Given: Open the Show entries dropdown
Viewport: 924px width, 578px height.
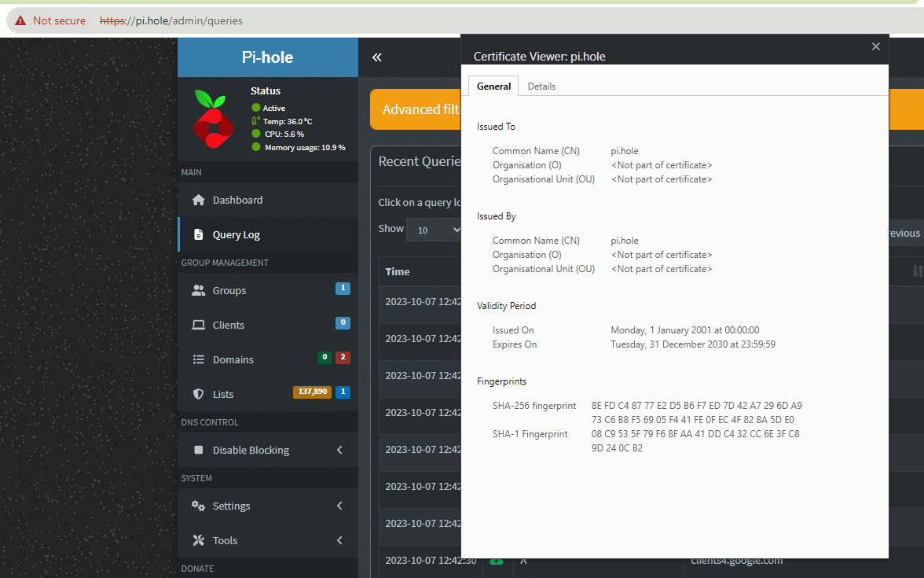Looking at the screenshot, I should tap(434, 230).
